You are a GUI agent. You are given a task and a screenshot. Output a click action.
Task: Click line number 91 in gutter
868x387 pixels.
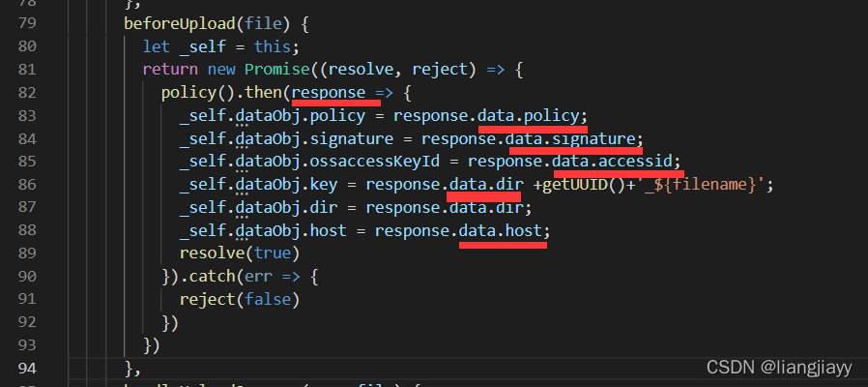[27, 299]
